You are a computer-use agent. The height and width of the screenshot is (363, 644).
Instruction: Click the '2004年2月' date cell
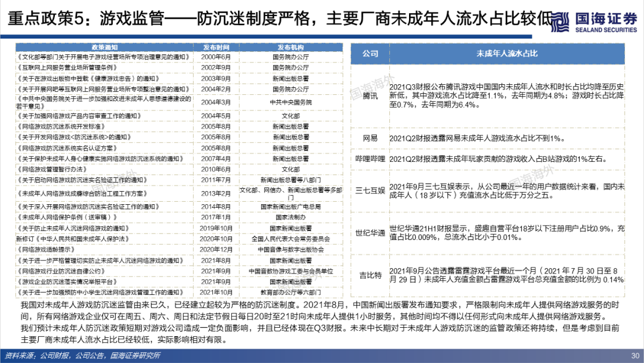coord(216,89)
